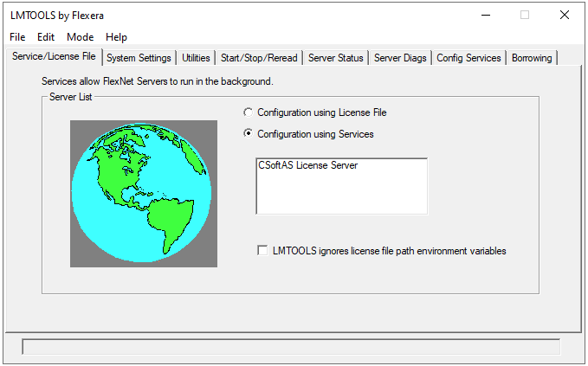Minimize the LMTOOLS window

[x=485, y=15]
